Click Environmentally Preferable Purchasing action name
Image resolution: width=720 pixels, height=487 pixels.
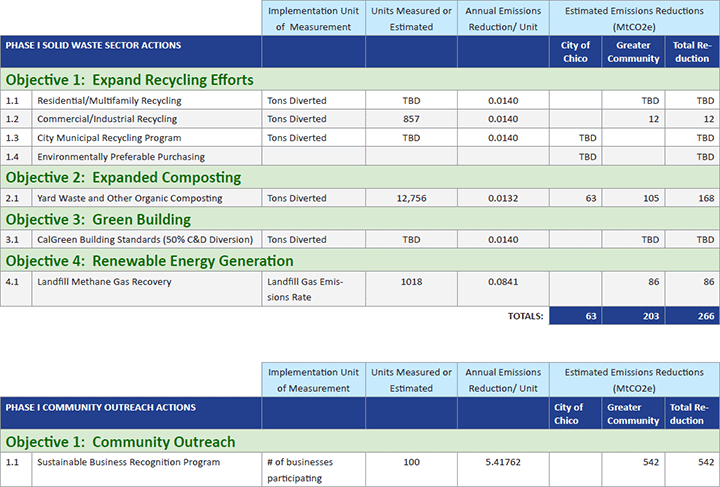click(x=121, y=157)
